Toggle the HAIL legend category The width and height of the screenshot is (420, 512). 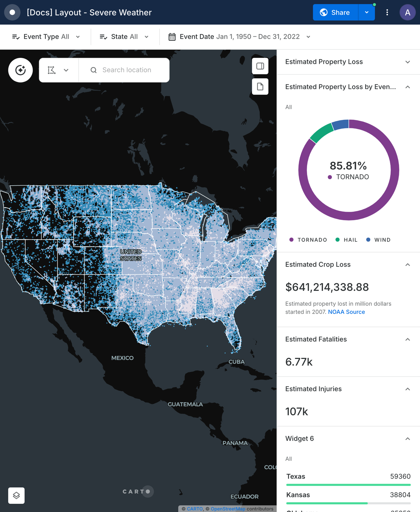[346, 240]
